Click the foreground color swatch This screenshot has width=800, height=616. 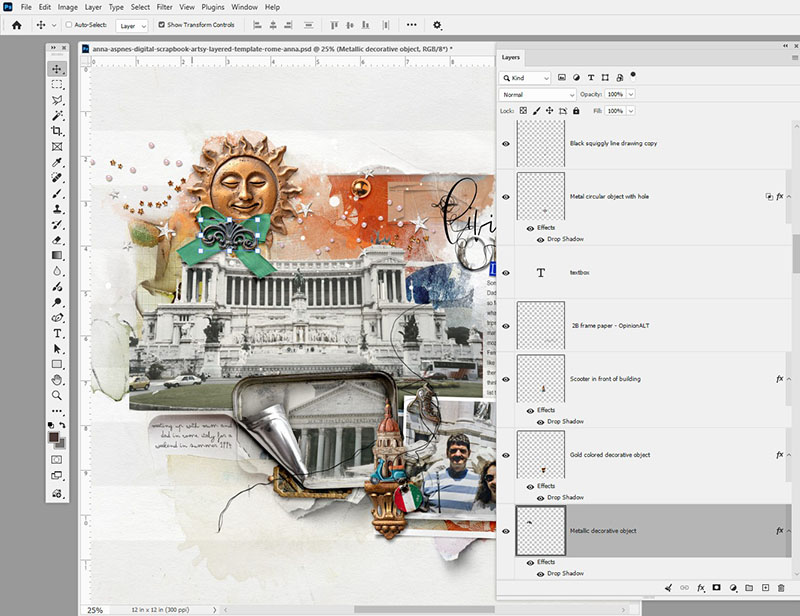point(54,438)
